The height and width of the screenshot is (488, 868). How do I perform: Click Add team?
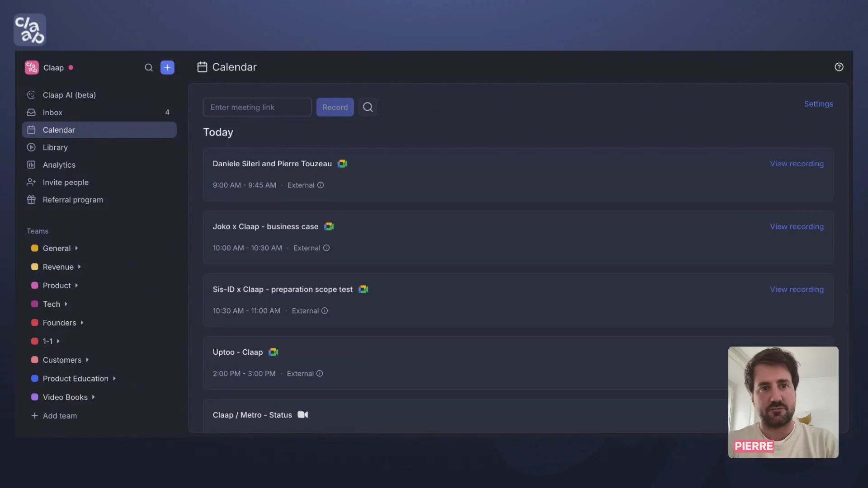pyautogui.click(x=54, y=416)
